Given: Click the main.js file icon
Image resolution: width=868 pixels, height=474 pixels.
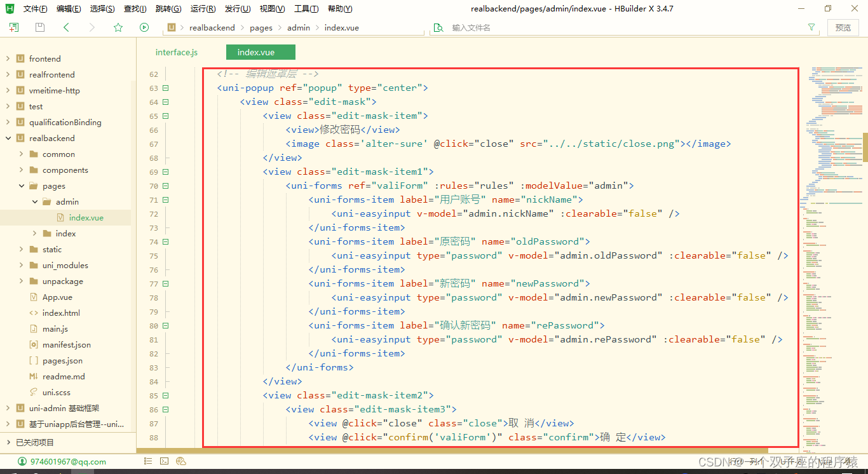Looking at the screenshot, I should click(x=34, y=328).
